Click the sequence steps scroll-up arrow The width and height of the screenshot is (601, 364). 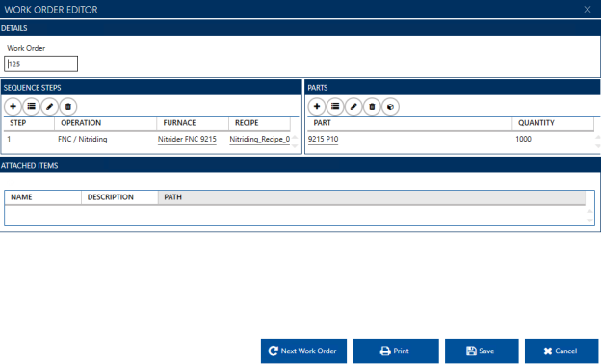tap(295, 137)
